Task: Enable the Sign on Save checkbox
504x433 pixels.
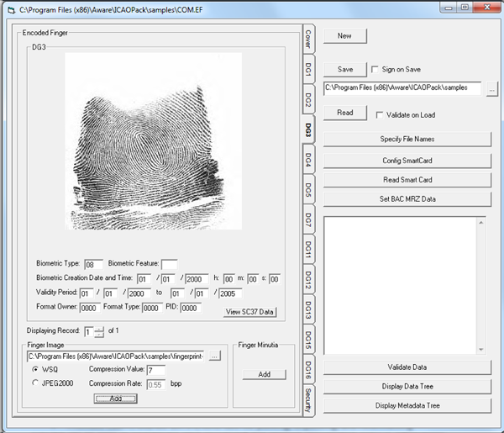Action: pyautogui.click(x=375, y=70)
